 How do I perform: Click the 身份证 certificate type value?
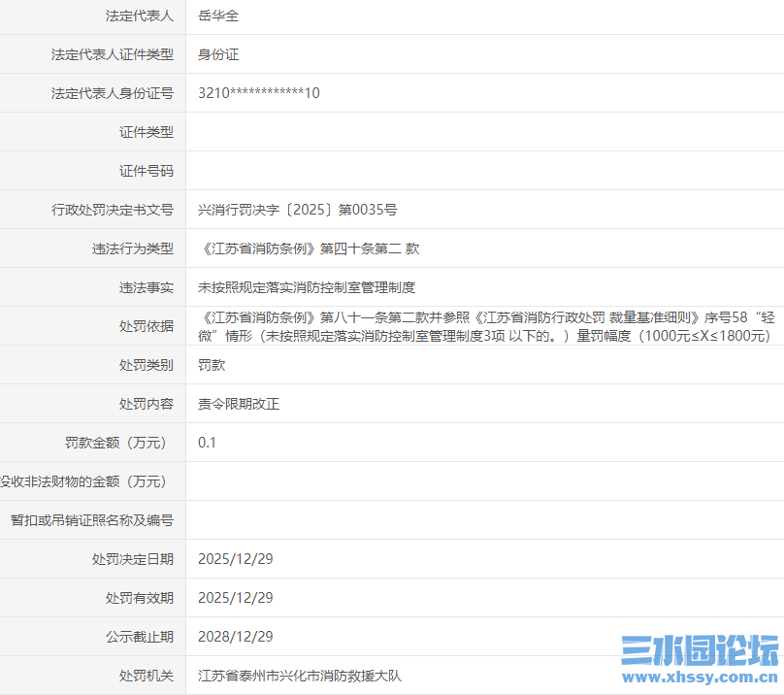[217, 54]
